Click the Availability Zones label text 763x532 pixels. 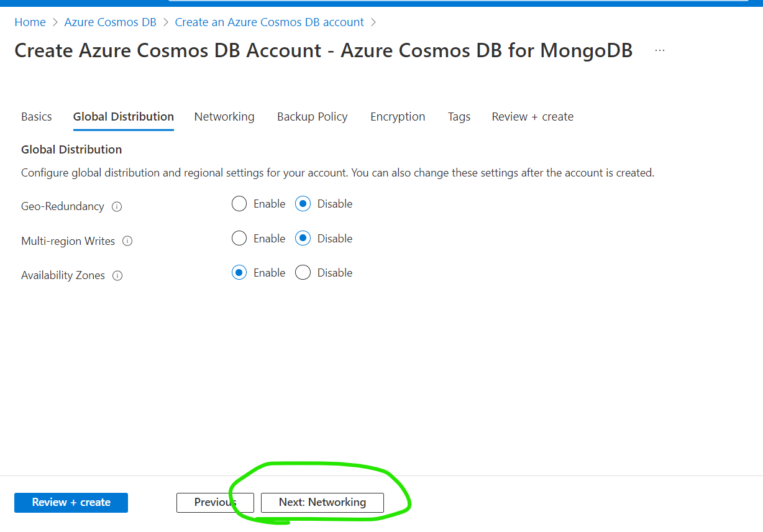63,275
